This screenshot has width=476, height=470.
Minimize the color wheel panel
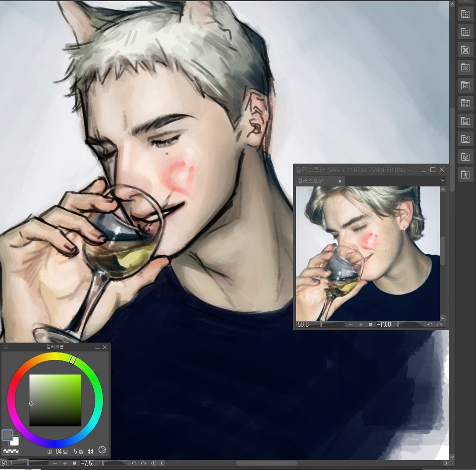97,348
